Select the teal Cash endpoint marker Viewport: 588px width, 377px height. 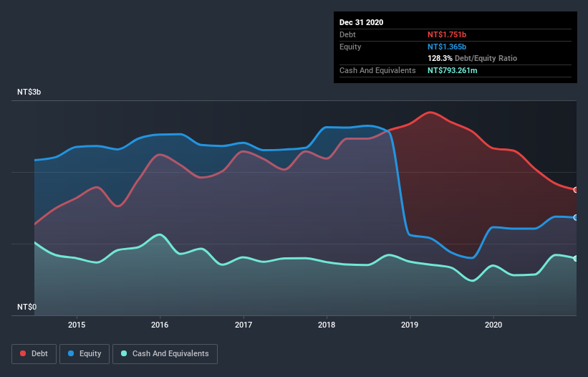[x=576, y=259]
